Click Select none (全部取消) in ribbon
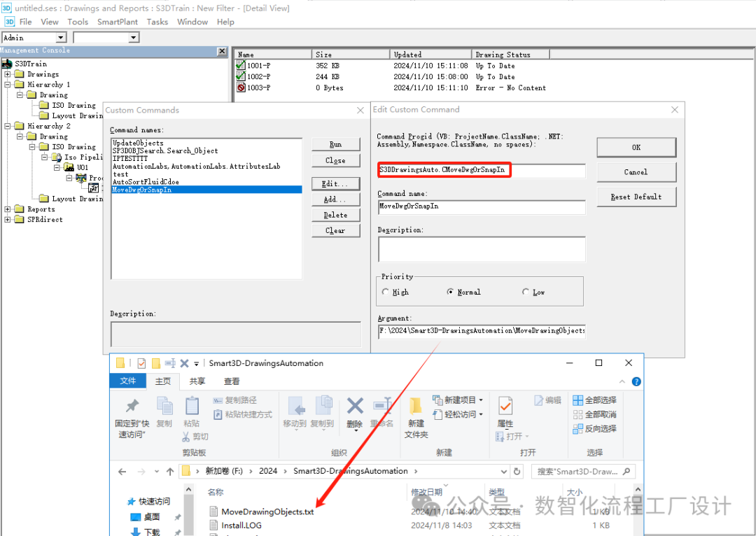 (x=594, y=414)
